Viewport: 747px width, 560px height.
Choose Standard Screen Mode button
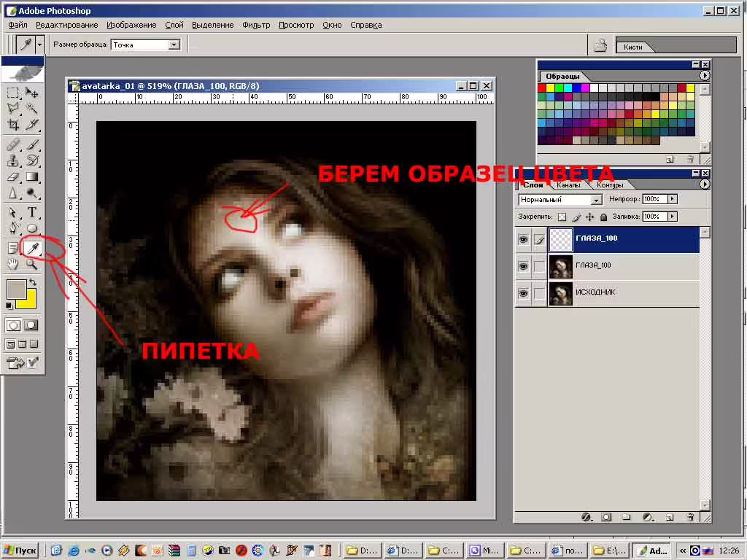point(10,344)
